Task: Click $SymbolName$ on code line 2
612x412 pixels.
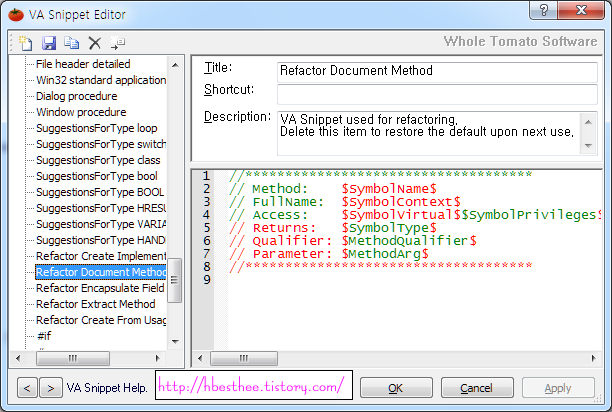Action: coord(389,189)
